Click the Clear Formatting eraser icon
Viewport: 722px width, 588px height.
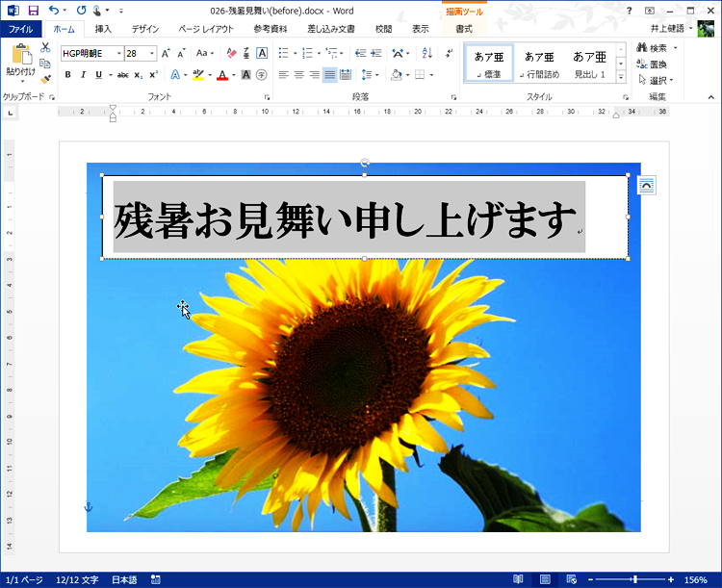231,54
